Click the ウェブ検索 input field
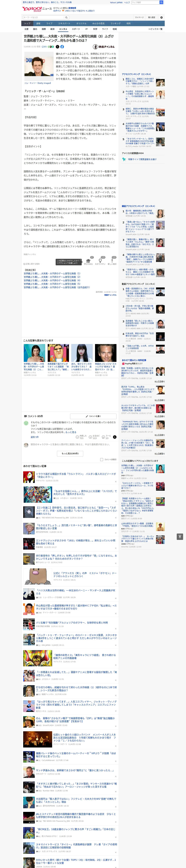The image size is (186, 868). (145, 2)
